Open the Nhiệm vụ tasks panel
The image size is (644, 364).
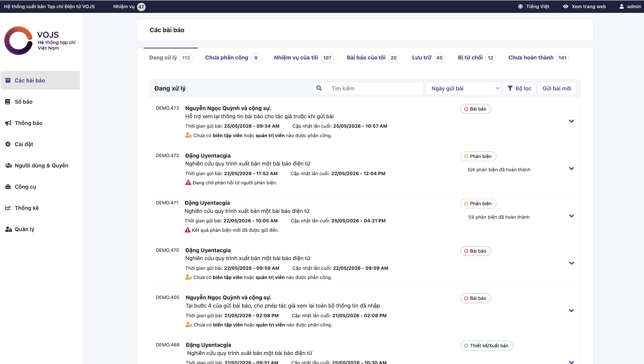click(x=129, y=7)
